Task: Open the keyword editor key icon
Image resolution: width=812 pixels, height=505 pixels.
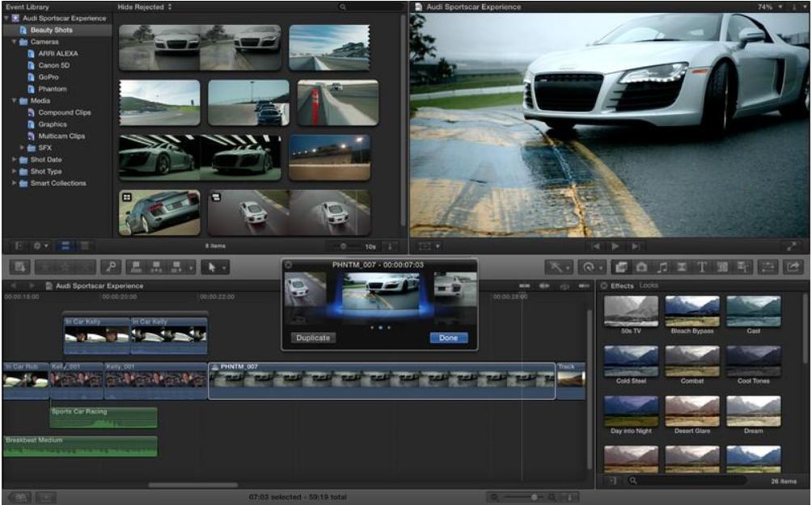Action: (x=111, y=267)
